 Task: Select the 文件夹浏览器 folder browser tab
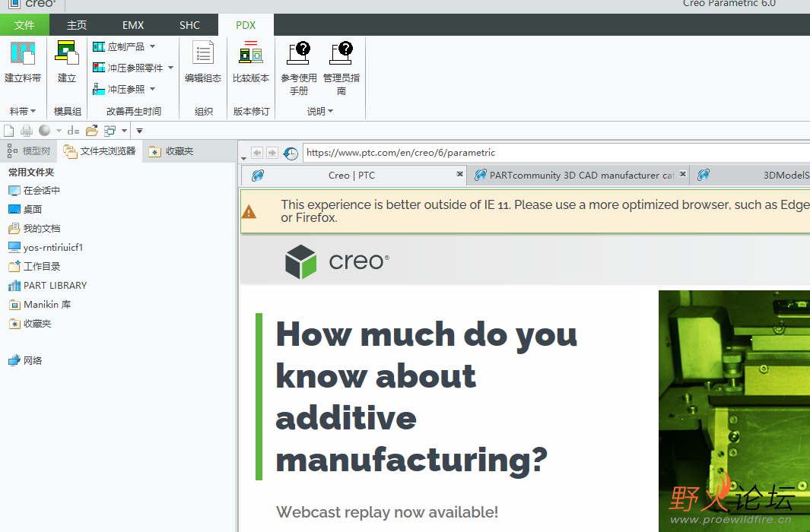click(100, 151)
